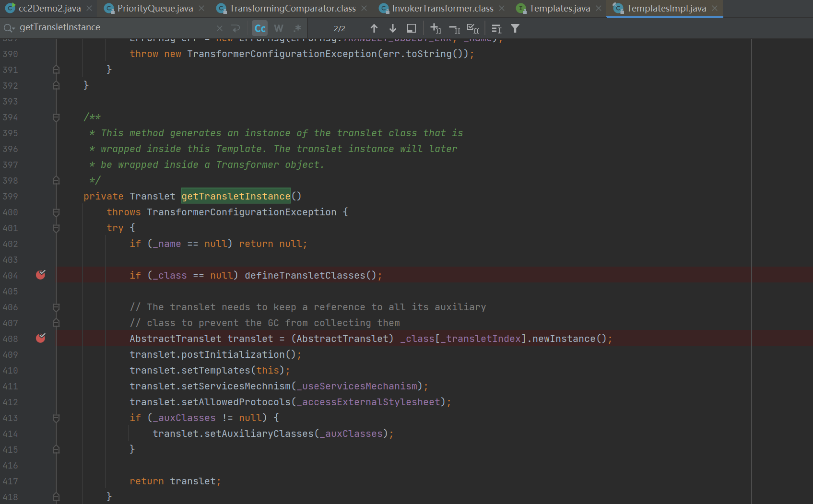Add selection for next occurrence
The width and height of the screenshot is (813, 504).
(x=436, y=28)
